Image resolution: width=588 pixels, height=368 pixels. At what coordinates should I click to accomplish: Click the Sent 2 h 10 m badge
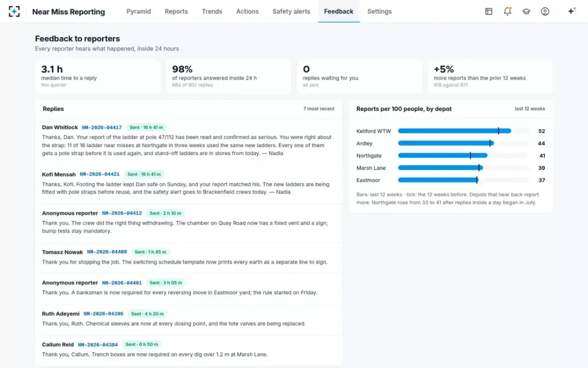165,213
